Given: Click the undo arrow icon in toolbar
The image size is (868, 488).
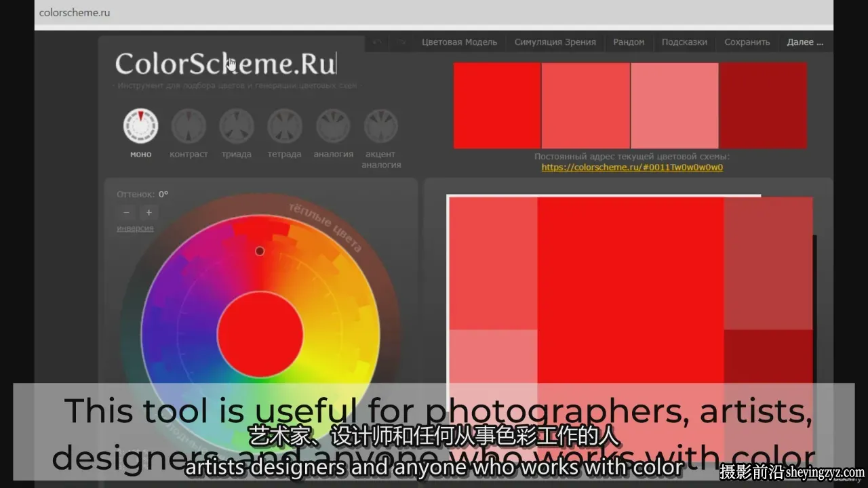Looking at the screenshot, I should click(x=378, y=42).
